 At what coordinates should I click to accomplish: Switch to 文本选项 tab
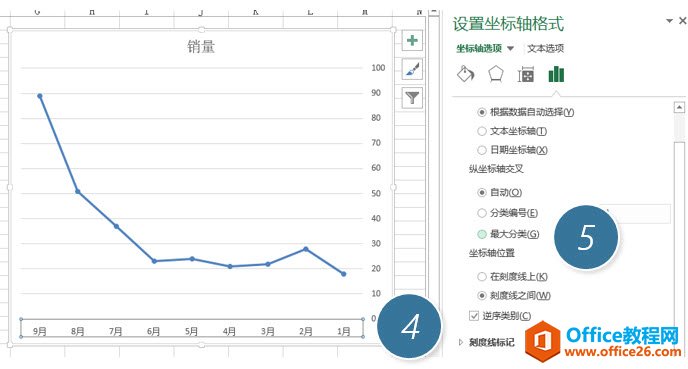tap(545, 48)
